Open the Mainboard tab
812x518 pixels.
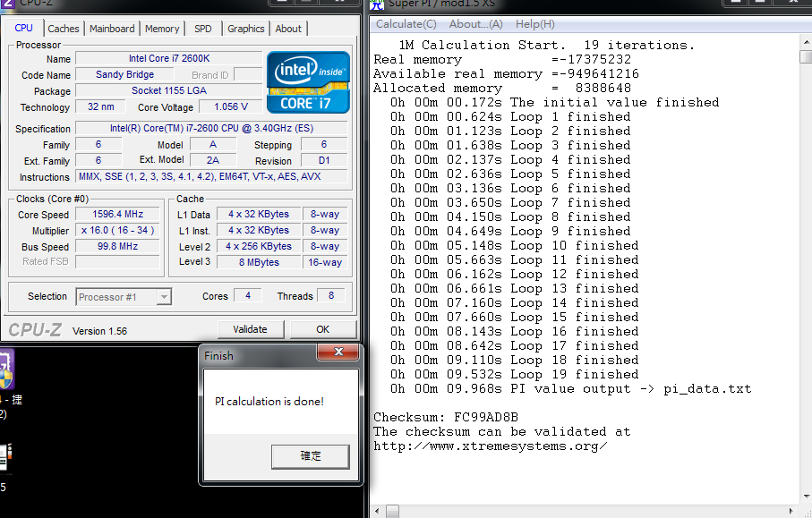[112, 29]
